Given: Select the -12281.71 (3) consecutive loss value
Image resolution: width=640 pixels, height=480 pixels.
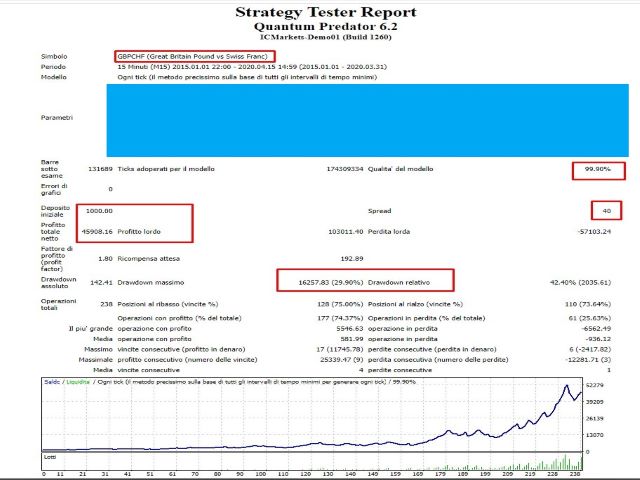Looking at the screenshot, I should coord(588,360).
